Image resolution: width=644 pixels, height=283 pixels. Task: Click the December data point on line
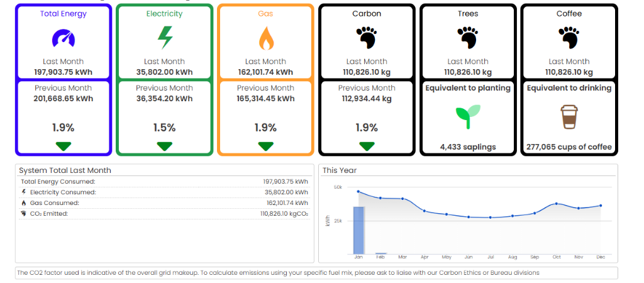(x=601, y=206)
